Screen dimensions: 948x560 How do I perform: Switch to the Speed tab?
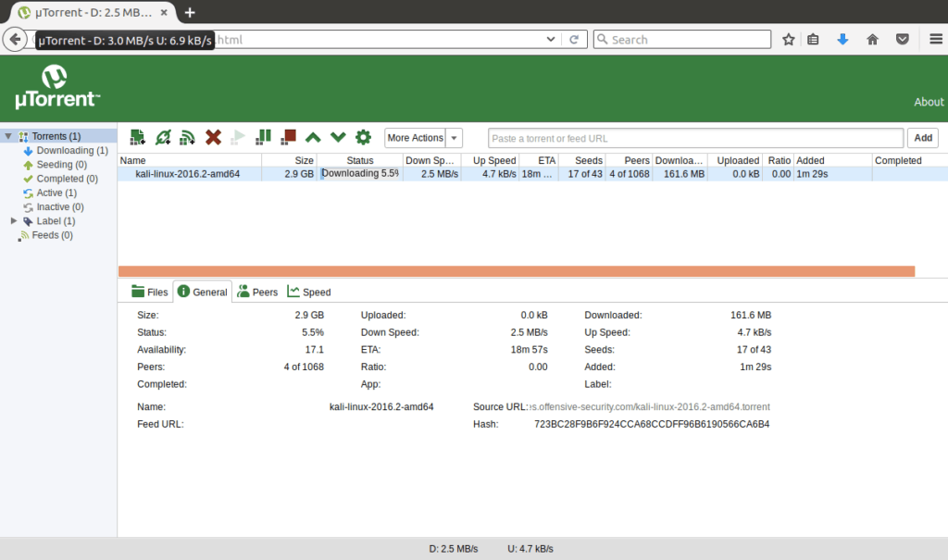coord(309,292)
